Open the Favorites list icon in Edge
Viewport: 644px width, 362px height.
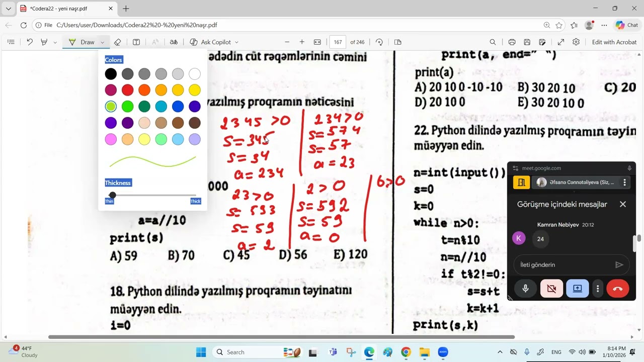(574, 25)
